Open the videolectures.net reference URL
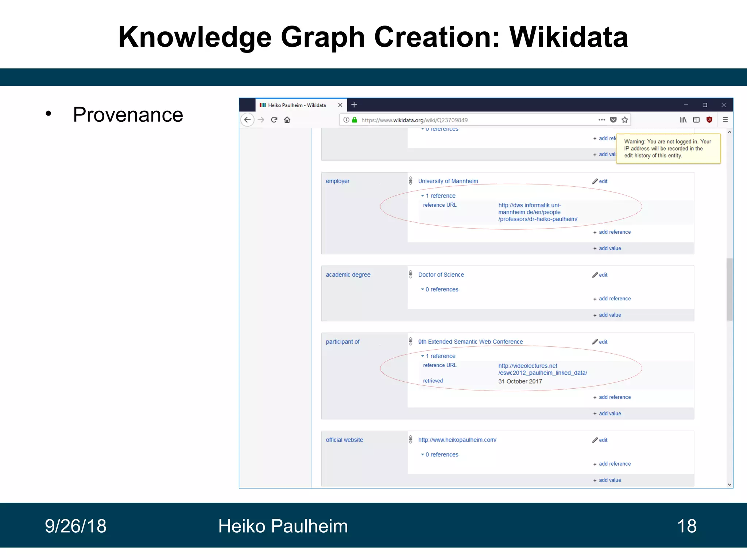This screenshot has width=747, height=560. 543,369
